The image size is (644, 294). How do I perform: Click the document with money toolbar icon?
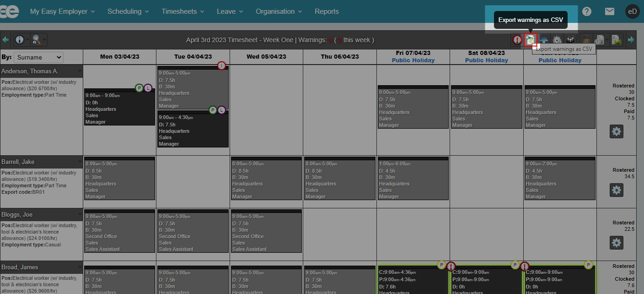617,40
